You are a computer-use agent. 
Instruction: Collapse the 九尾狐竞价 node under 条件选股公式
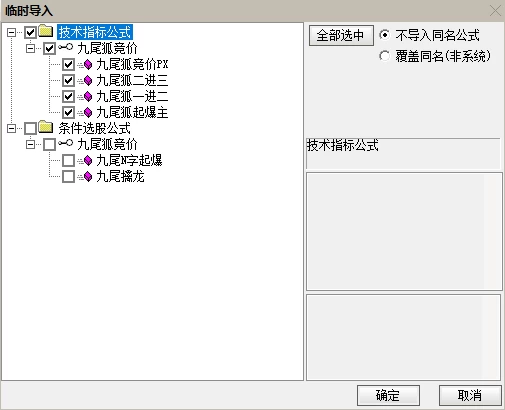[x=30, y=144]
